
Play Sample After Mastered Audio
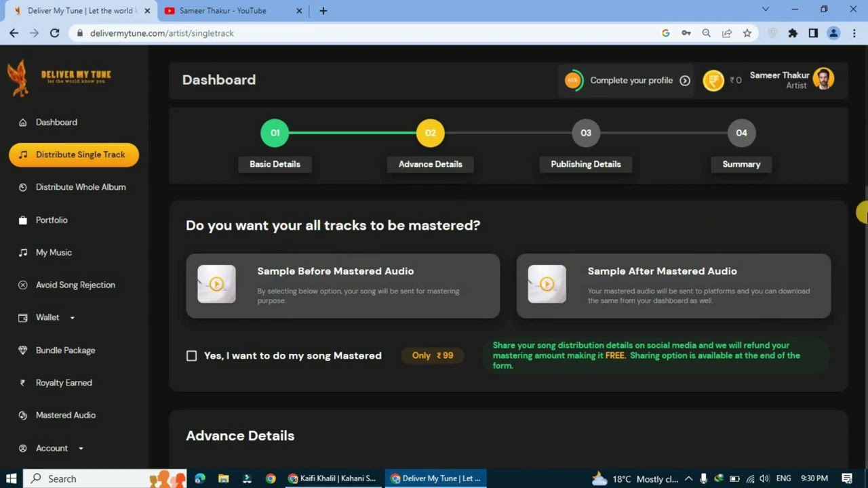tap(547, 284)
